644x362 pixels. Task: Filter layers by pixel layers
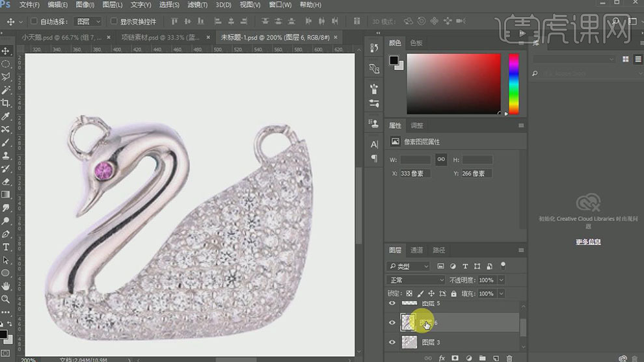coord(440,266)
